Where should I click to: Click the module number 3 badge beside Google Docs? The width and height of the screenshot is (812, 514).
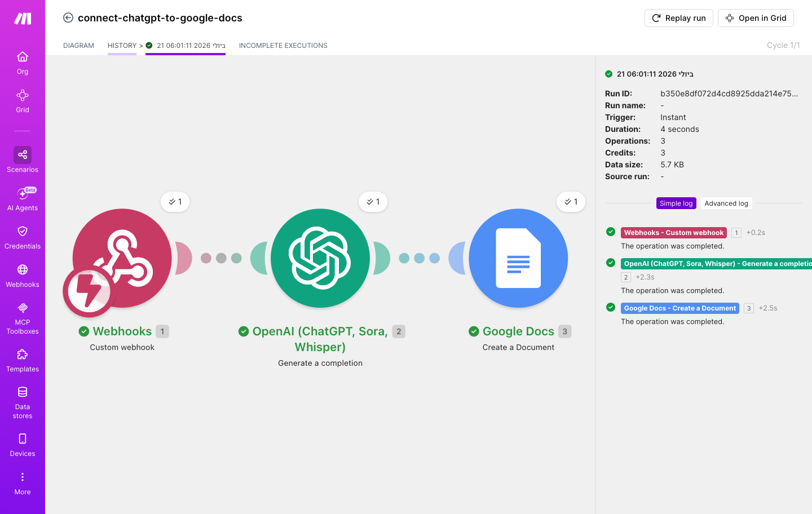565,331
